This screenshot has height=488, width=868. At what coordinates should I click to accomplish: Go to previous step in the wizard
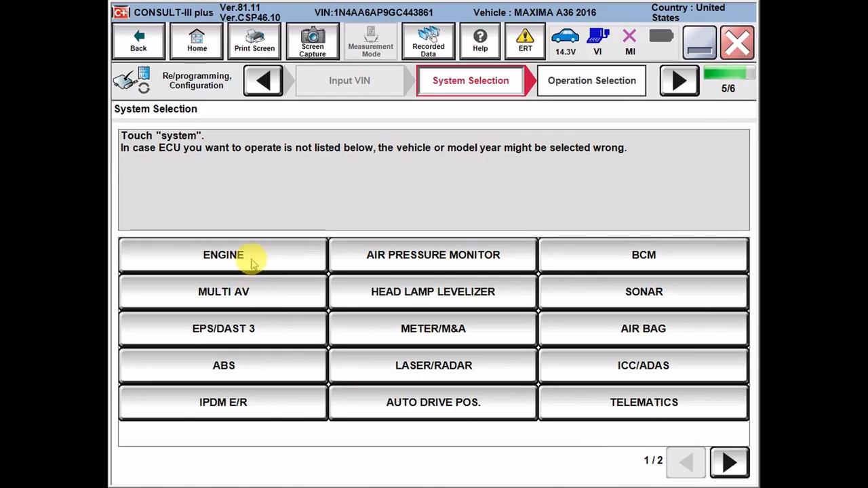[x=263, y=81]
